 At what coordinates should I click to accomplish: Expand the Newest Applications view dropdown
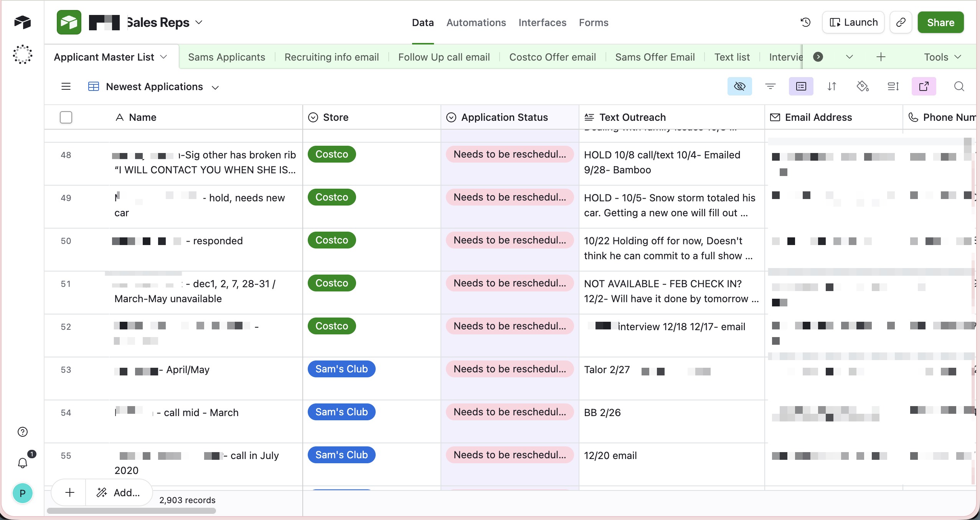click(x=215, y=87)
